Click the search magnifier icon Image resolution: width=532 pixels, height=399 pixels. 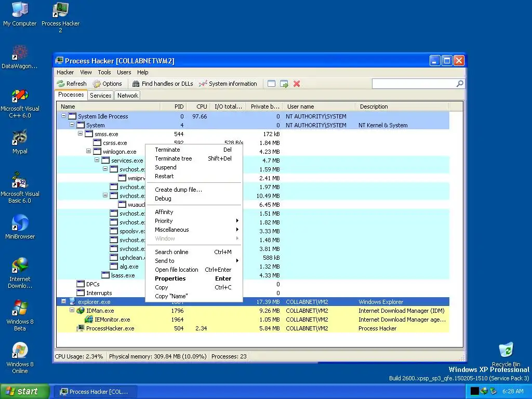point(460,84)
